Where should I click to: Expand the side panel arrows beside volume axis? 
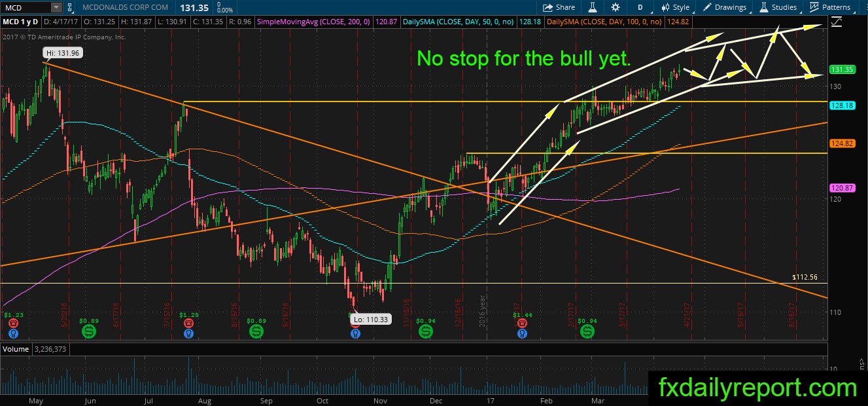[x=861, y=361]
